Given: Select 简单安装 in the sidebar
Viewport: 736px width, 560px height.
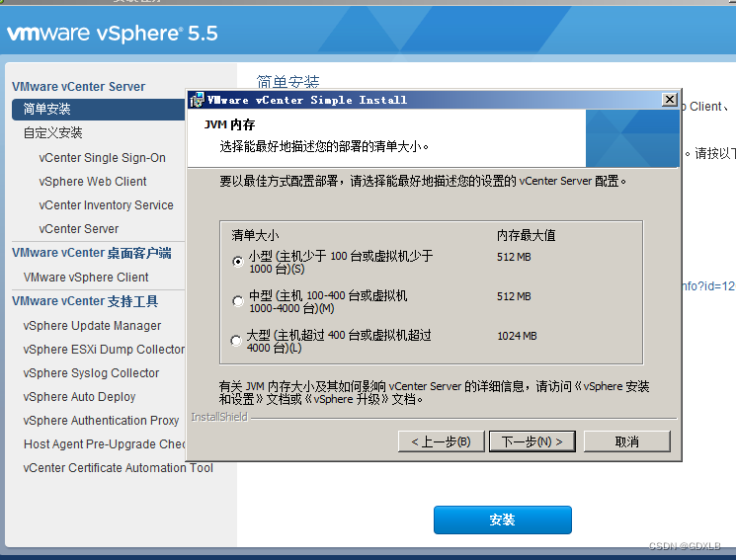Looking at the screenshot, I should (99, 109).
